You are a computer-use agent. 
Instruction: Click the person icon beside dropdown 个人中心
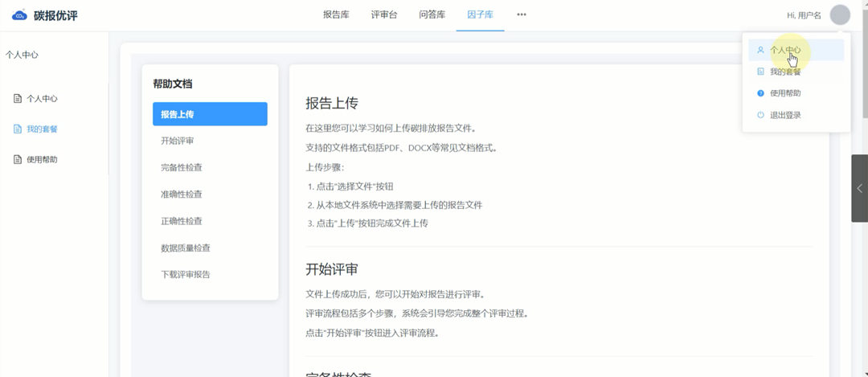[x=760, y=50]
